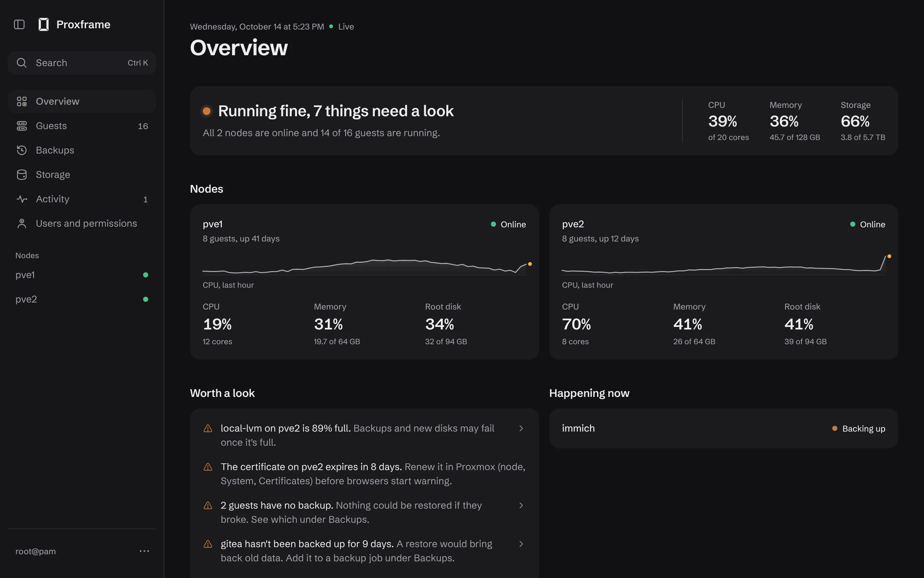924x578 pixels.
Task: Open the immich backing up task row
Action: [x=723, y=429]
